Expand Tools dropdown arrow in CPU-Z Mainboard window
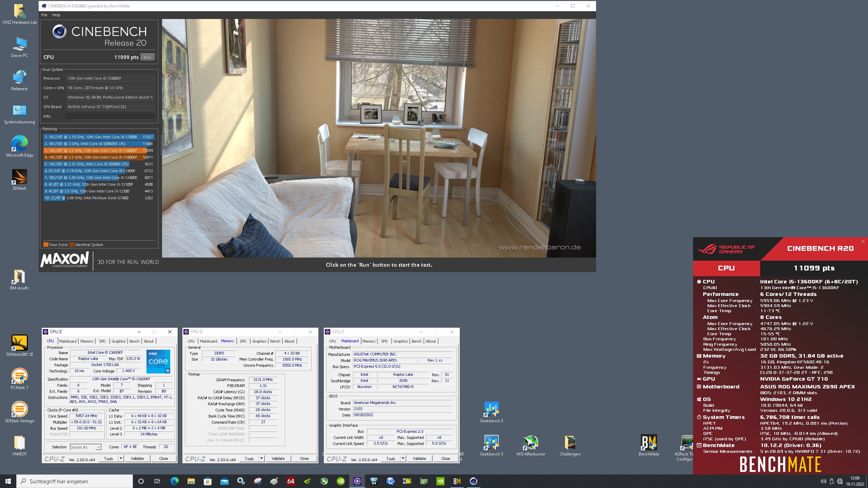Viewport: 868px width, 488px height. (x=402, y=459)
